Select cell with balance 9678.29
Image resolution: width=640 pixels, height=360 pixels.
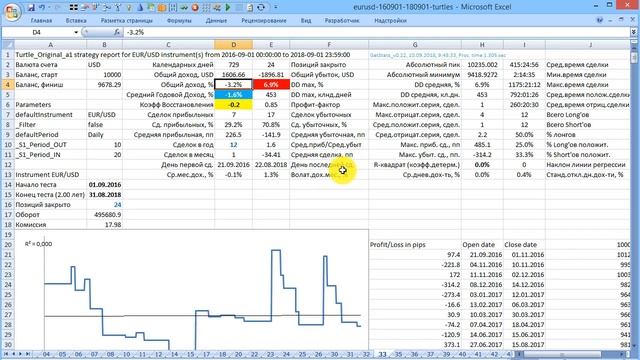(104, 84)
